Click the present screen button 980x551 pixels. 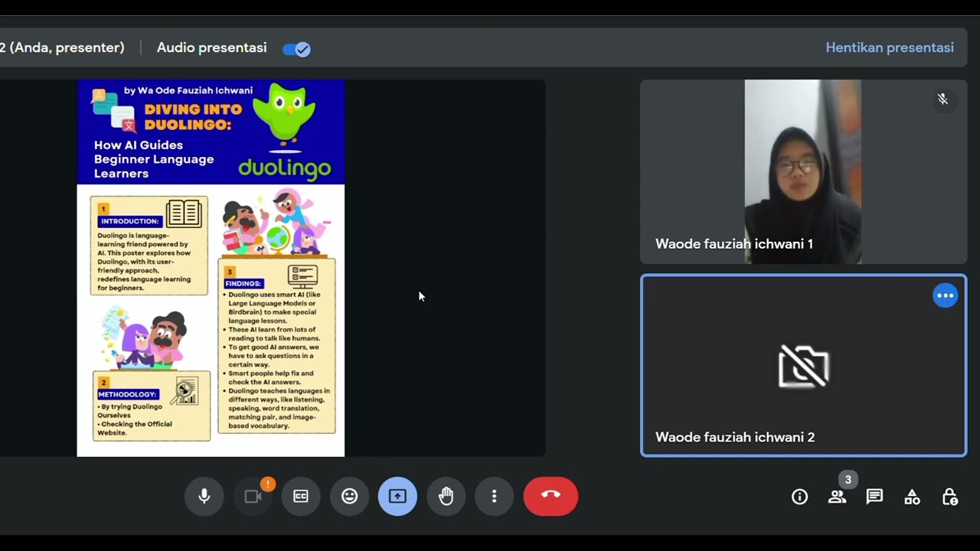tap(397, 497)
